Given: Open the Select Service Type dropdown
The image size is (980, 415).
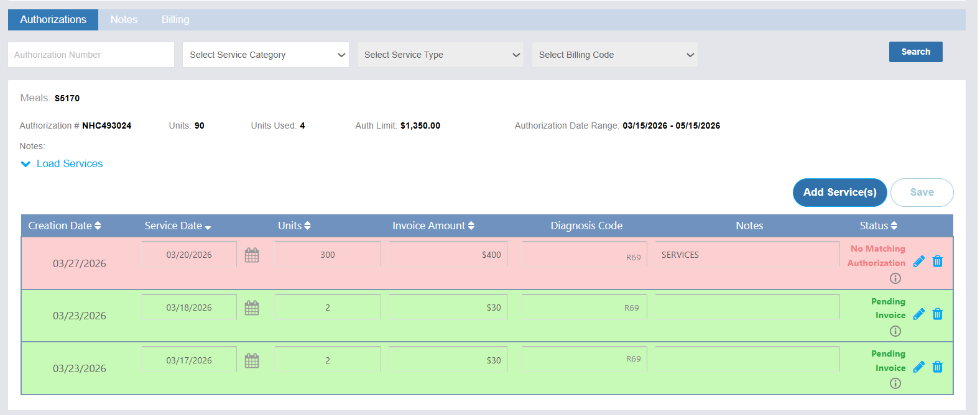Looking at the screenshot, I should coord(440,55).
